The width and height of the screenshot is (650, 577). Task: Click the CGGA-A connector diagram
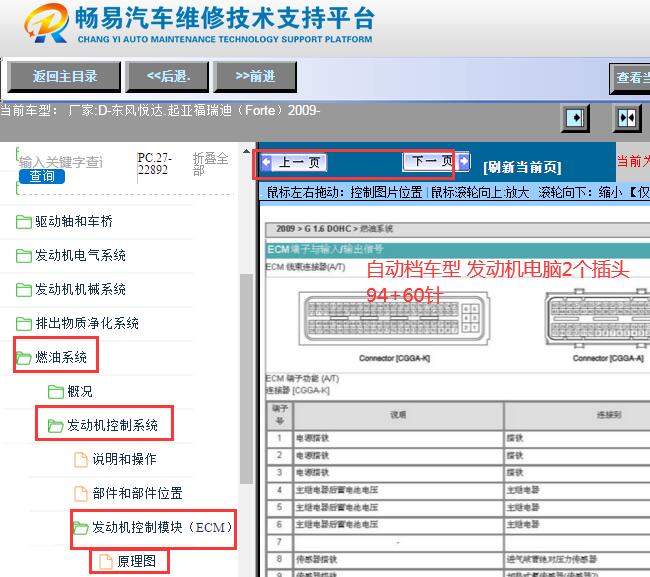coord(597,318)
